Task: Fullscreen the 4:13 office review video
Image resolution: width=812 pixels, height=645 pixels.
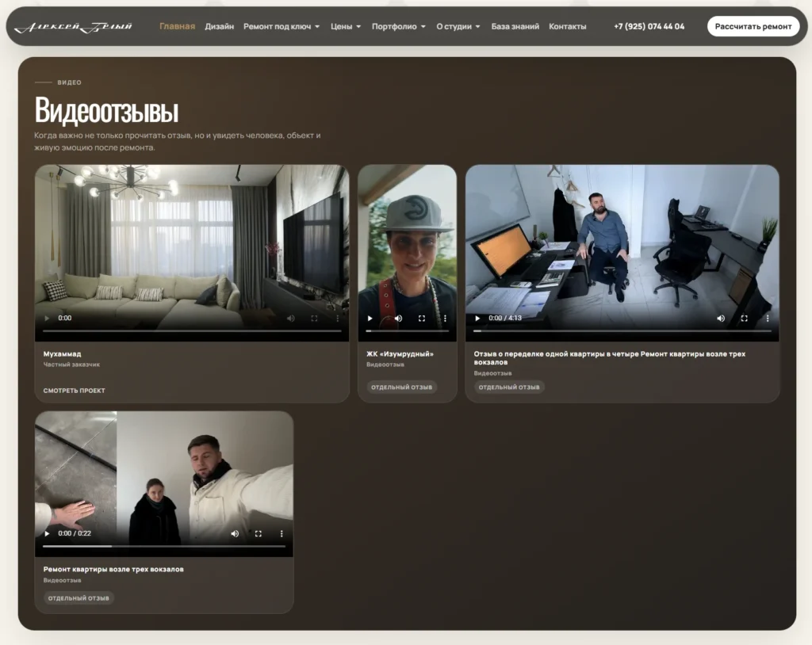Action: click(x=744, y=319)
